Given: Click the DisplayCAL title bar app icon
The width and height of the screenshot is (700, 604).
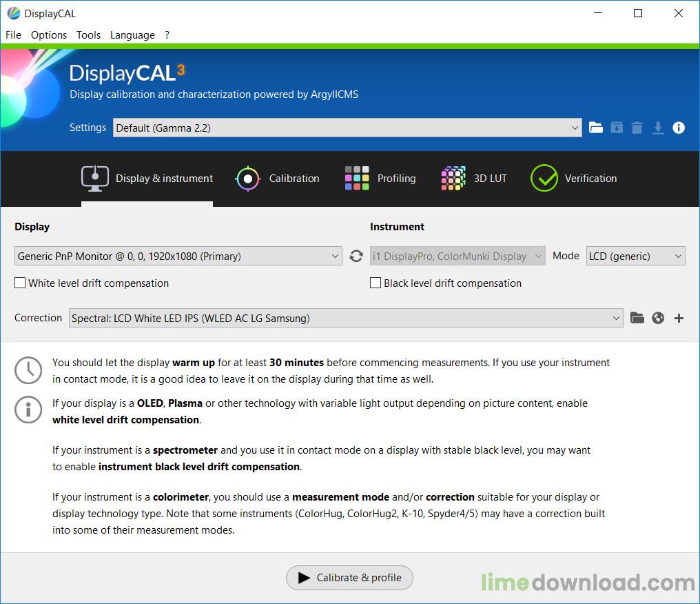Looking at the screenshot, I should click(14, 13).
